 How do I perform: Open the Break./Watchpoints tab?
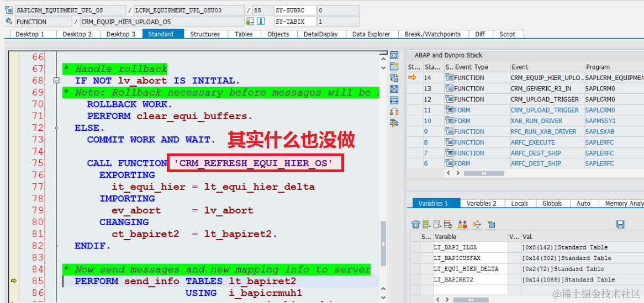click(432, 34)
